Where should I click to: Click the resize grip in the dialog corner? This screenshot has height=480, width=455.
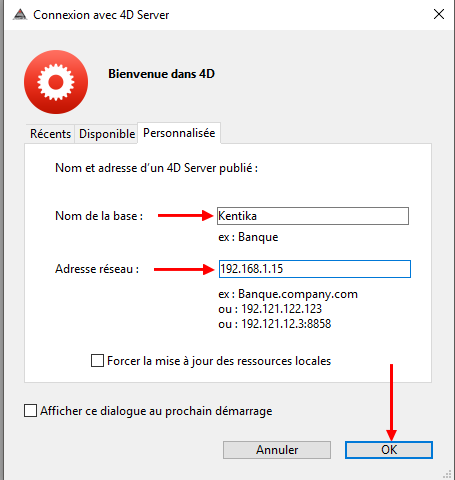click(x=447, y=475)
